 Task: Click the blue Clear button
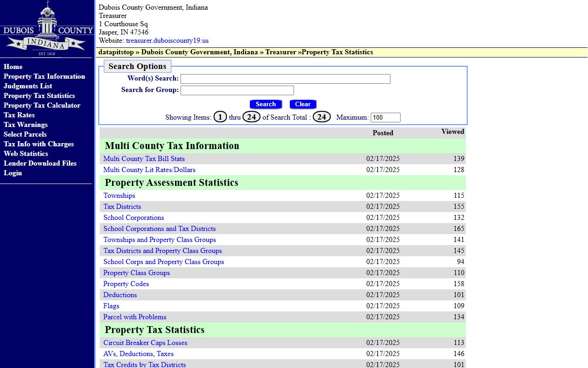(303, 104)
